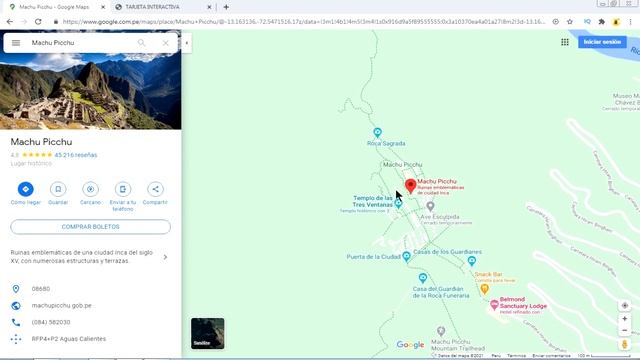Image resolution: width=640 pixels, height=360 pixels.
Task: Close the TARJETA INTERACTIVA tab
Action: click(209, 7)
